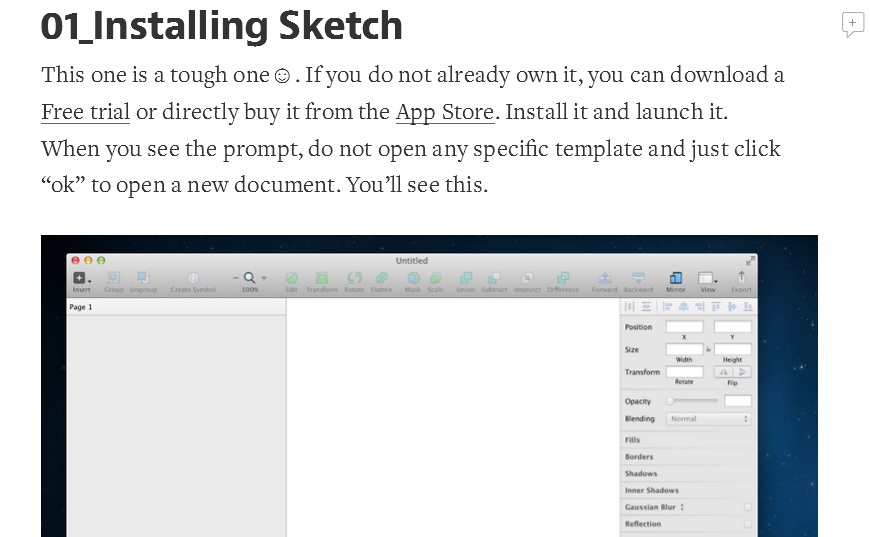The image size is (870, 537).
Task: Open the Blending mode Normal dropdown
Action: pos(709,419)
